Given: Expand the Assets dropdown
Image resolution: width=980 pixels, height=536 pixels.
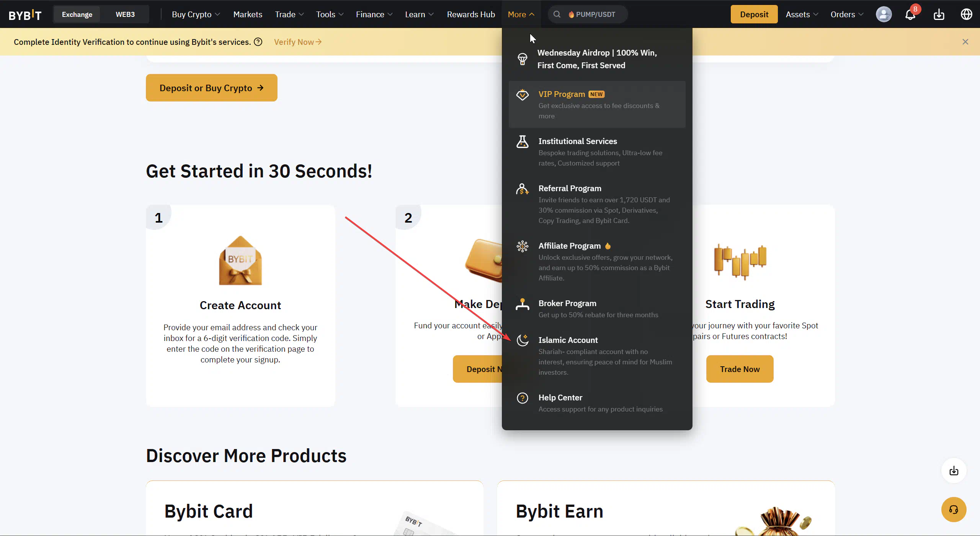Looking at the screenshot, I should [x=802, y=15].
